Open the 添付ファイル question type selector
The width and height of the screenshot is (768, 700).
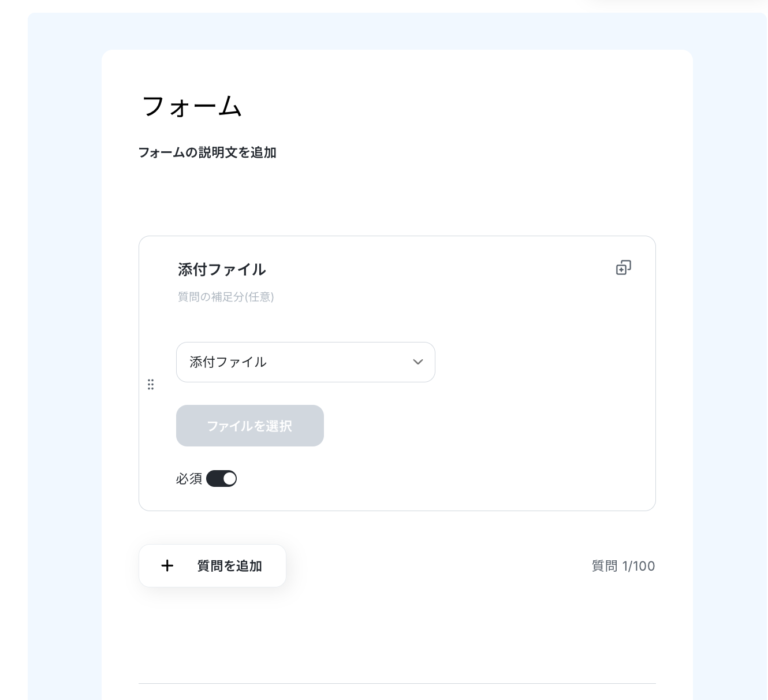305,362
